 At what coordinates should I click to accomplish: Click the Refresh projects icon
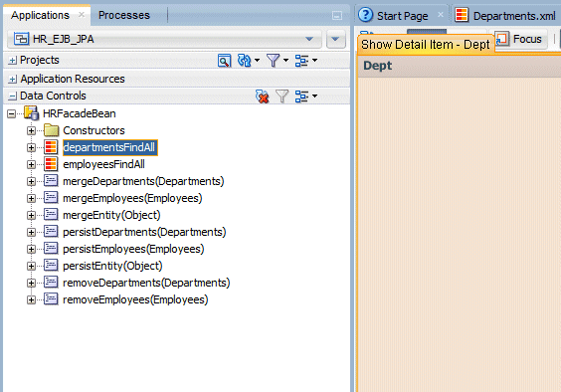245,60
